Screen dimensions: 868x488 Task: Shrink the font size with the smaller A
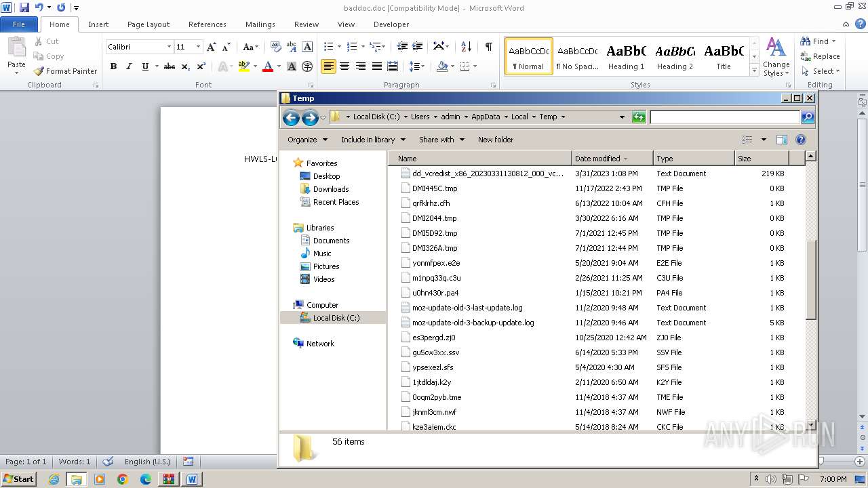point(227,47)
